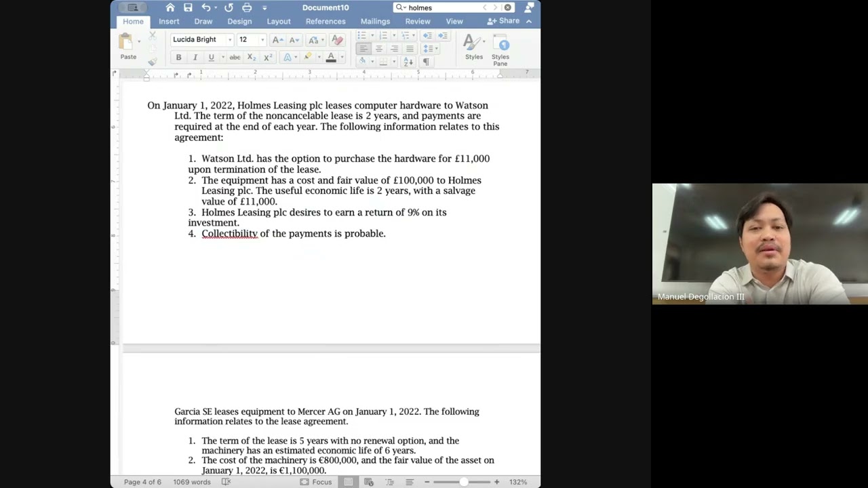The image size is (868, 488).
Task: Customize Quick Access Toolbar dropdown
Action: (264, 7)
